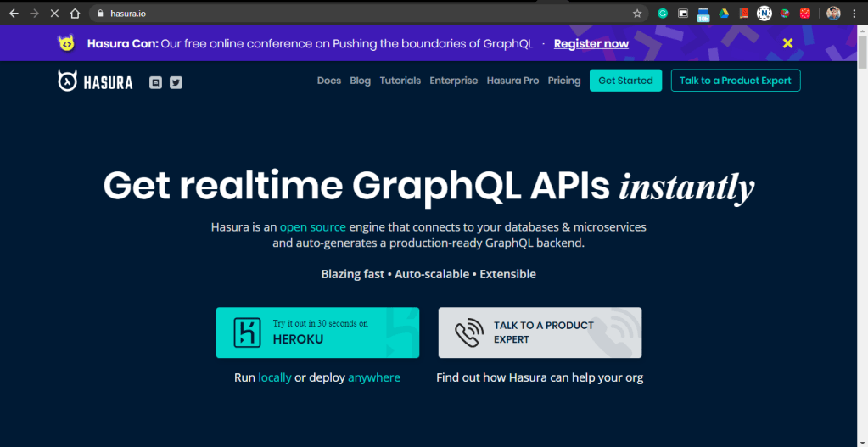Image resolution: width=868 pixels, height=447 pixels.
Task: Click the Grammarly extension icon
Action: [x=663, y=14]
